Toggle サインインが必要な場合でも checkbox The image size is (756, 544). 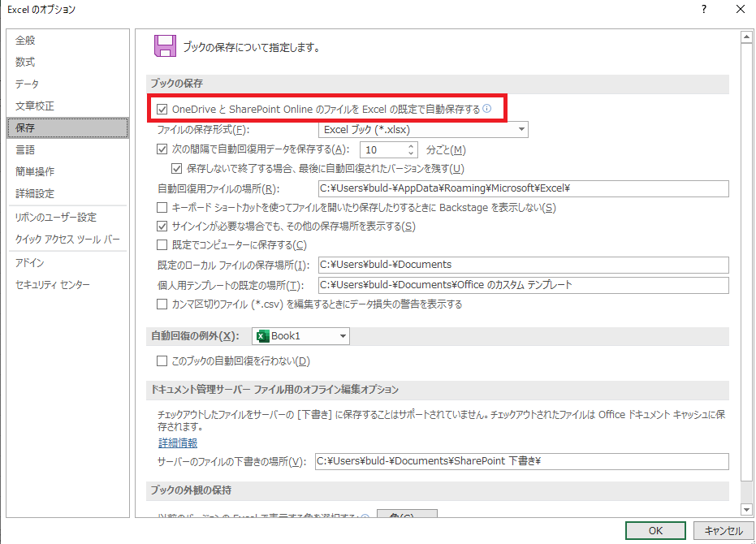coord(162,226)
